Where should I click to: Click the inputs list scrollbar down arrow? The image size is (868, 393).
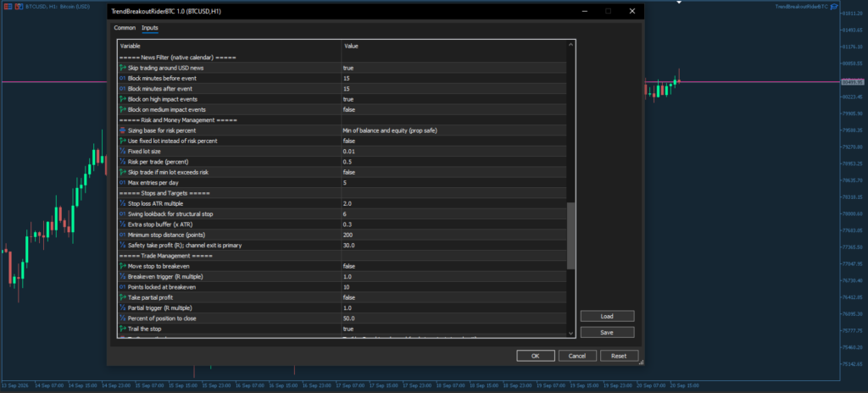(x=571, y=333)
